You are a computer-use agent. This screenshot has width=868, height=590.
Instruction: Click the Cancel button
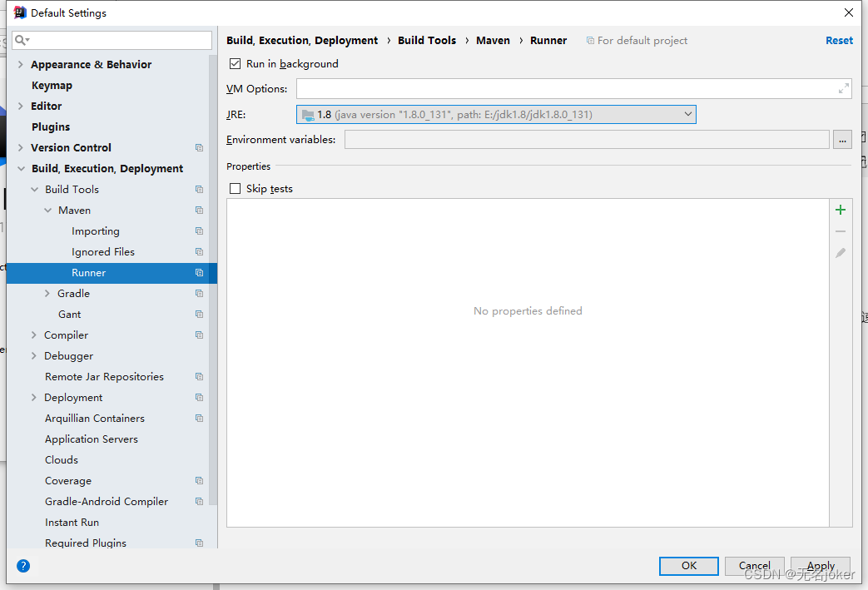(x=755, y=566)
